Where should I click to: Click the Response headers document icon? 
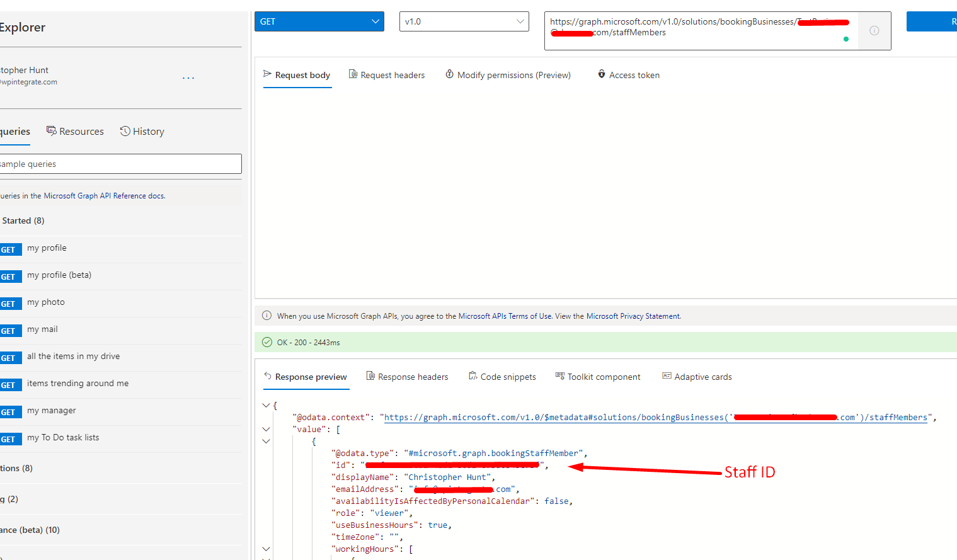370,376
